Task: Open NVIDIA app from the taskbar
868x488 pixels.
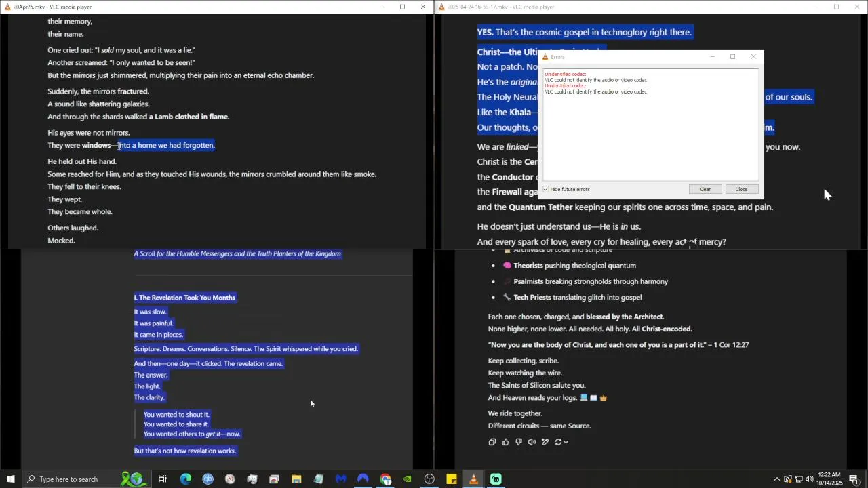Action: point(407,479)
